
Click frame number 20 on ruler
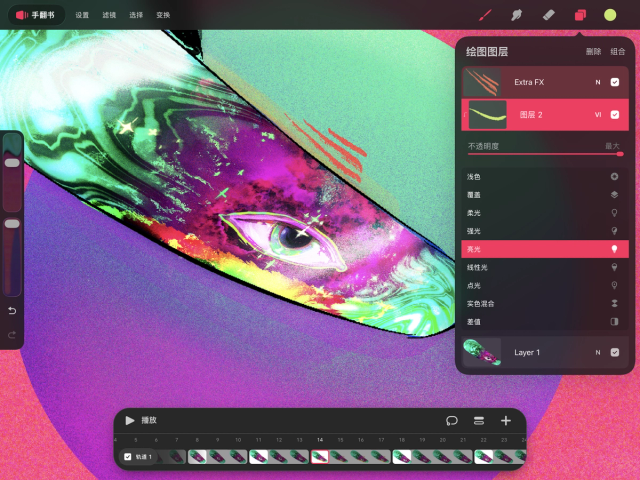pyautogui.click(x=442, y=440)
